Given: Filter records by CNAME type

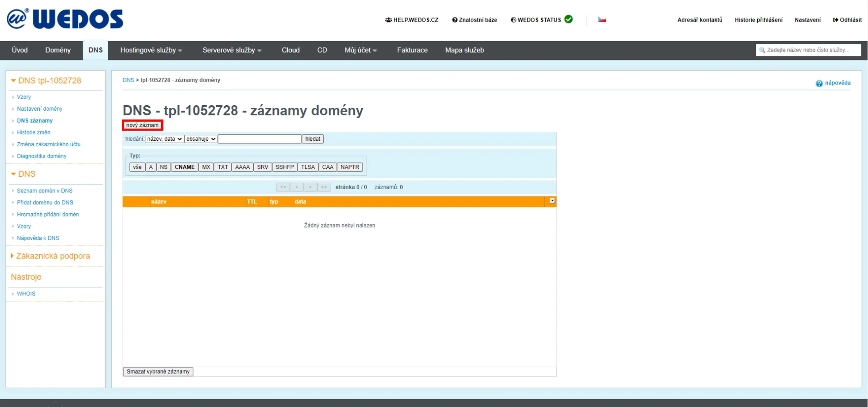Looking at the screenshot, I should tap(184, 167).
